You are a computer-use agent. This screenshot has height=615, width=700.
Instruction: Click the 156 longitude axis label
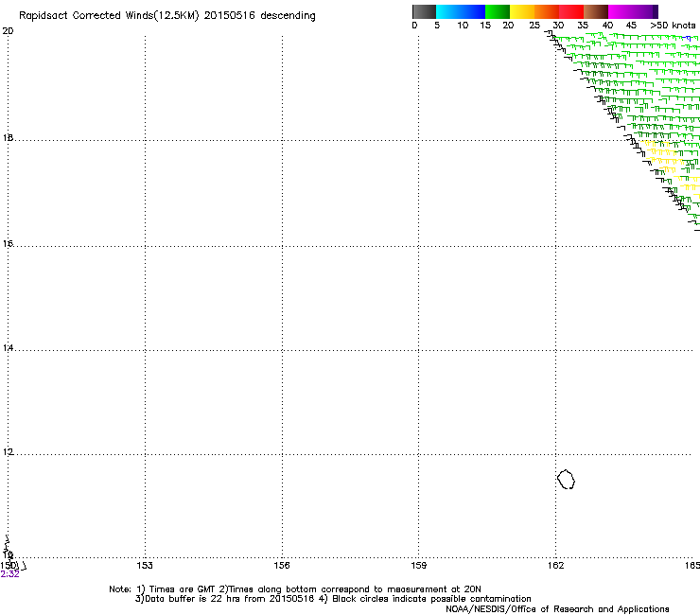(x=282, y=566)
